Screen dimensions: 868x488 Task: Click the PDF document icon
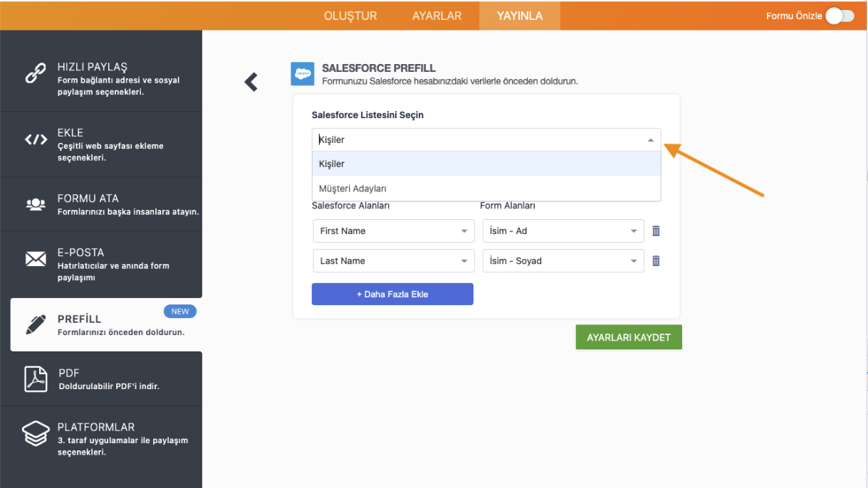click(36, 379)
